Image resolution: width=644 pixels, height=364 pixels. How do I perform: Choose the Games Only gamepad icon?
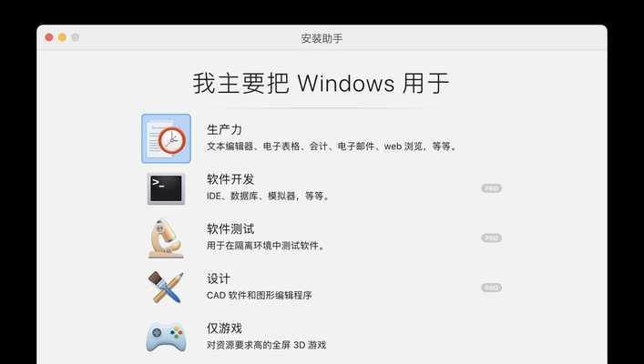pos(166,337)
